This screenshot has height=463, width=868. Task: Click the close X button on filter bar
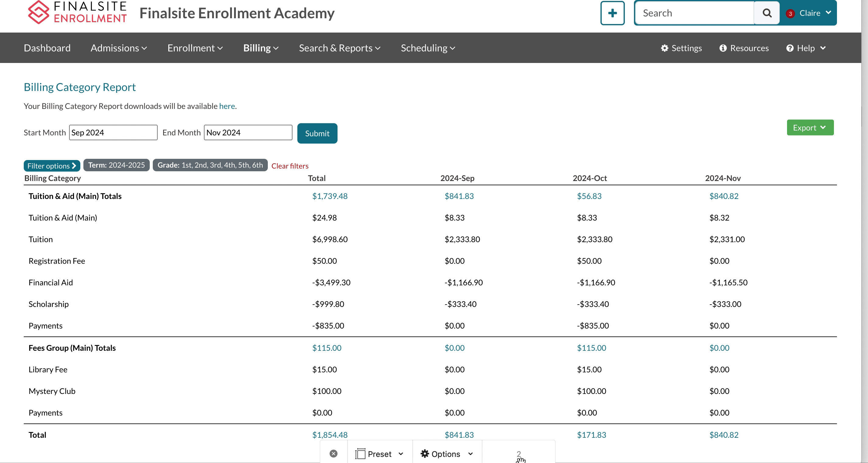(333, 453)
